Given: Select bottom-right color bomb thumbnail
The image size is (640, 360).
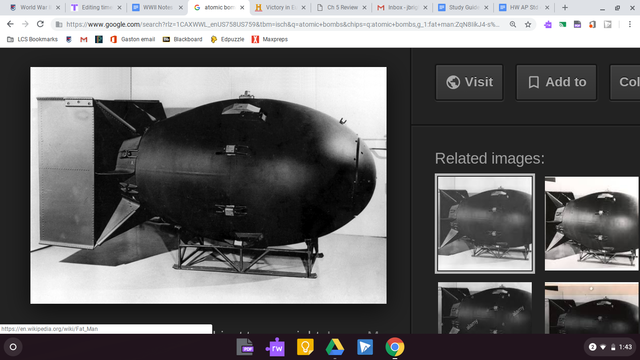Looking at the screenshot, I should tap(592, 308).
